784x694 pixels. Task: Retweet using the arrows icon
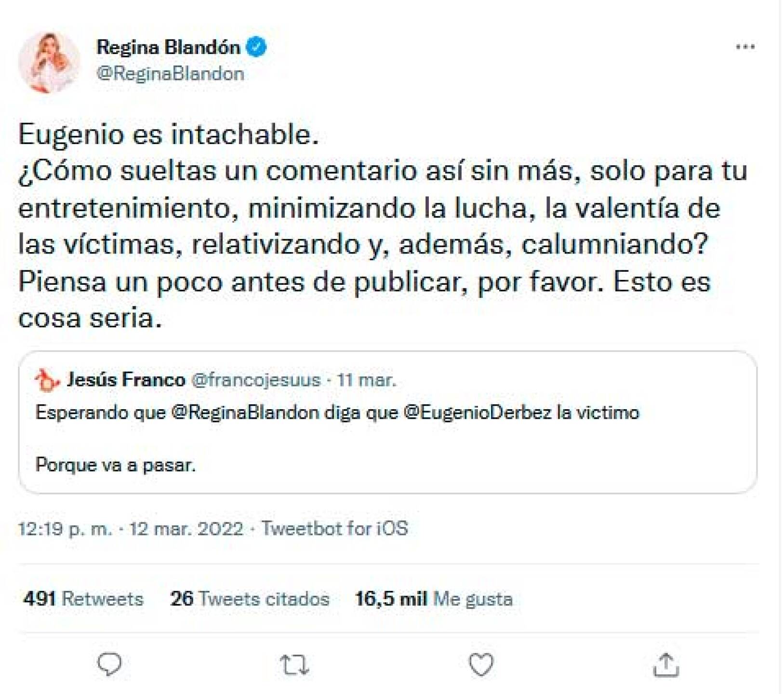tap(294, 665)
